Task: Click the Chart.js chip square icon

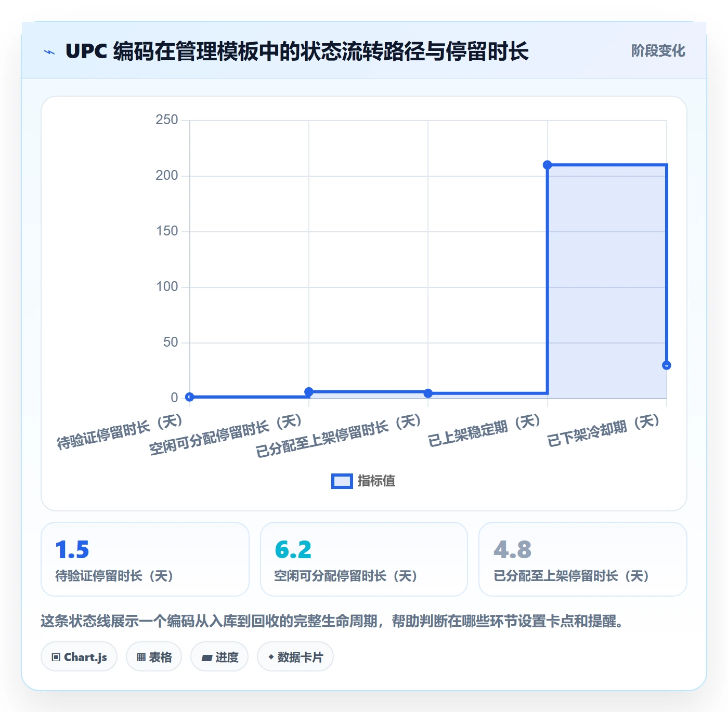Action: coord(56,657)
